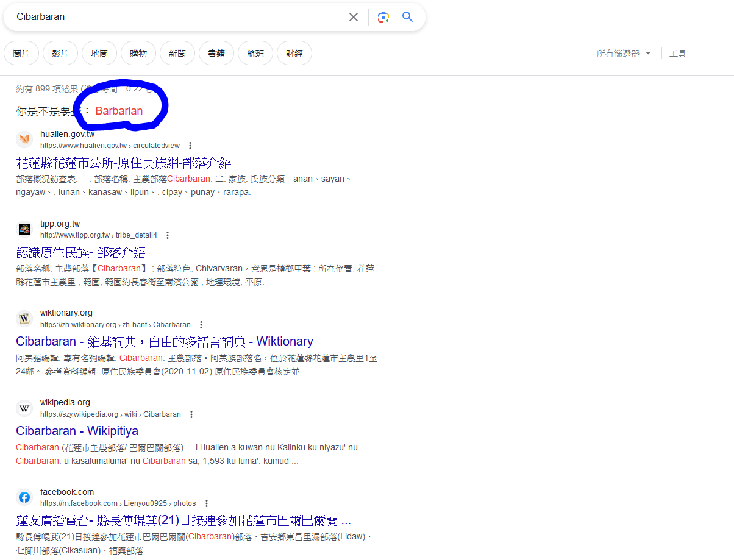Image resolution: width=734 pixels, height=560 pixels.
Task: Click the Wikipedia site favicon
Action: tap(24, 408)
